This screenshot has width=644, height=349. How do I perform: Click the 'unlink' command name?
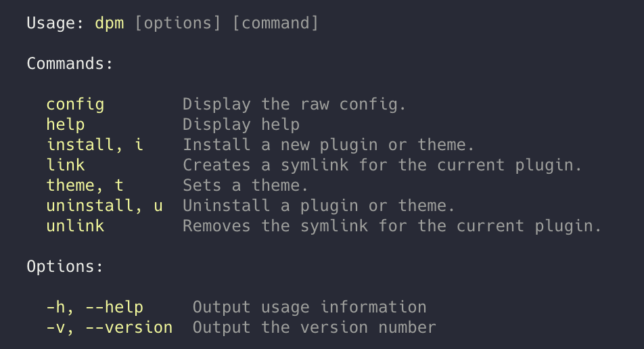coord(75,226)
